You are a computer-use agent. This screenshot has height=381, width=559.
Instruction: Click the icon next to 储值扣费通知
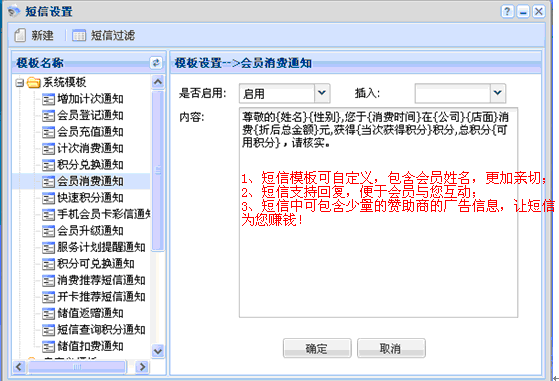[48, 346]
